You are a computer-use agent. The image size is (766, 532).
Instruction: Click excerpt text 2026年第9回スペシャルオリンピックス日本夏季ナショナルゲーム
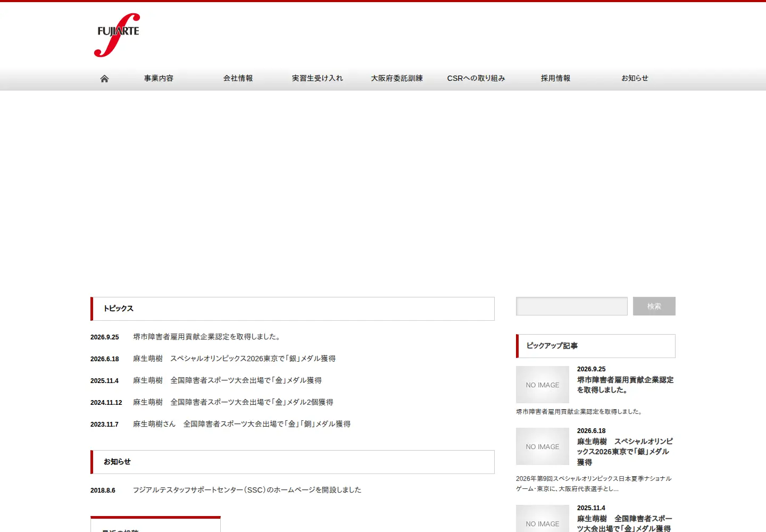point(594,484)
